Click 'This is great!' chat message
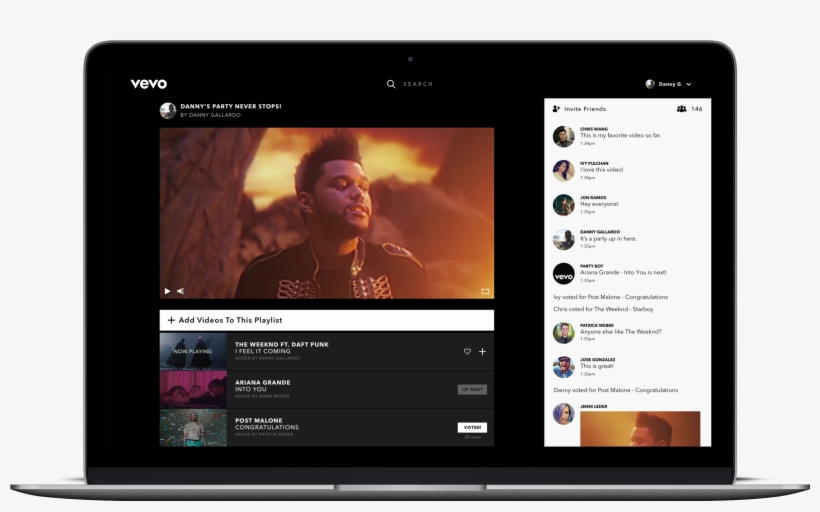 pyautogui.click(x=597, y=366)
